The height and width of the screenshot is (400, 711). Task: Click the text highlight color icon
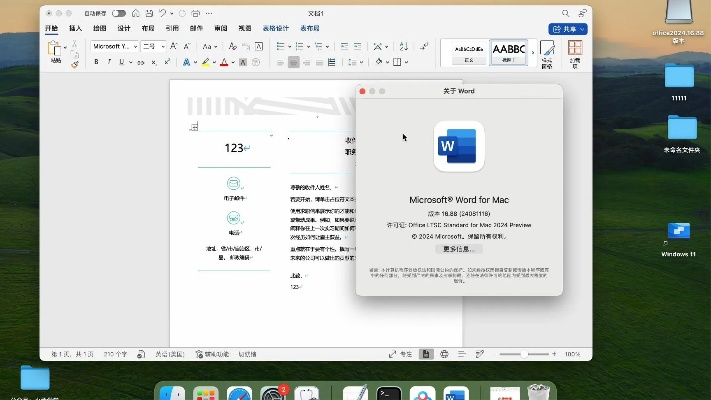click(x=207, y=62)
